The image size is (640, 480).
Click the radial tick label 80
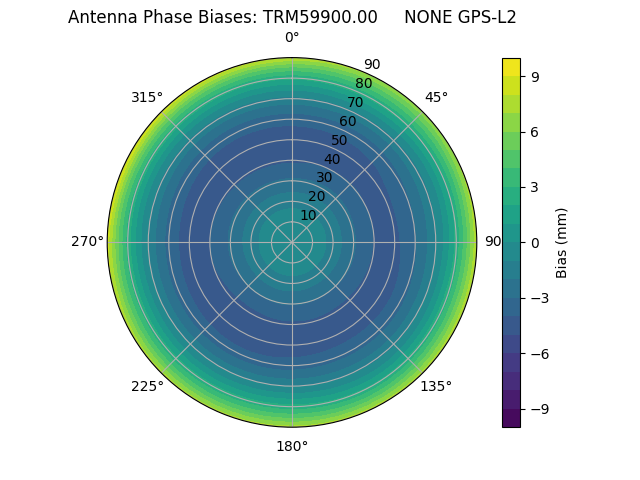point(364,84)
